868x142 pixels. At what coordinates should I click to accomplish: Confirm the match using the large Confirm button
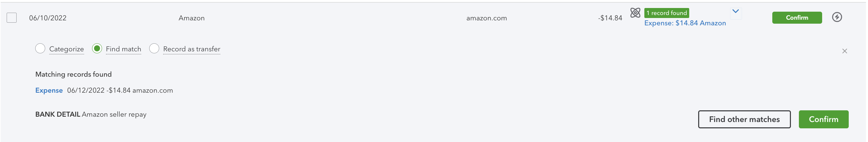point(823,119)
